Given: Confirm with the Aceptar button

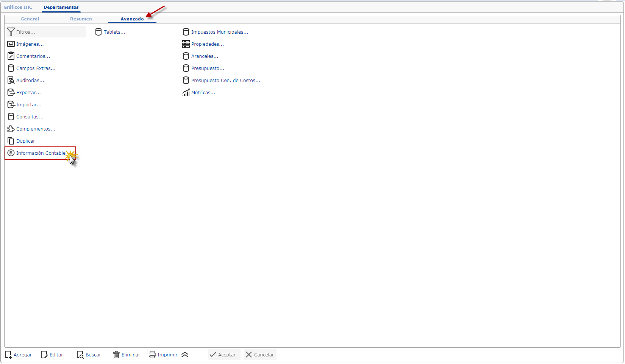Looking at the screenshot, I should pyautogui.click(x=224, y=355).
